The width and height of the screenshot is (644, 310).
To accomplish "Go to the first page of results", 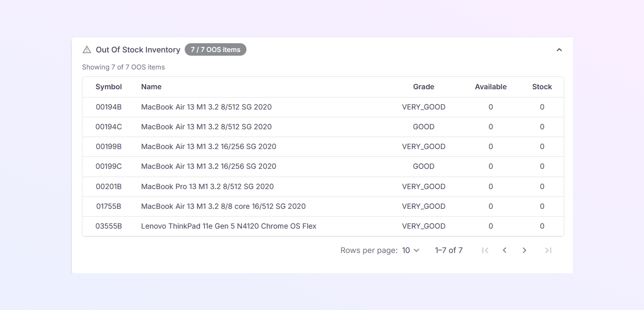I will [485, 250].
